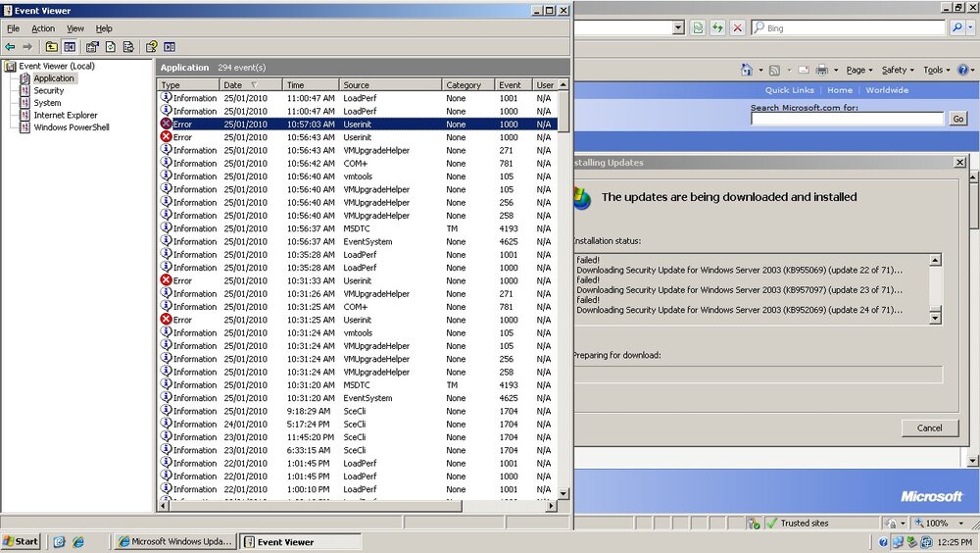980x553 pixels.
Task: Click the blue Help icon in IE command bar
Action: point(963,70)
